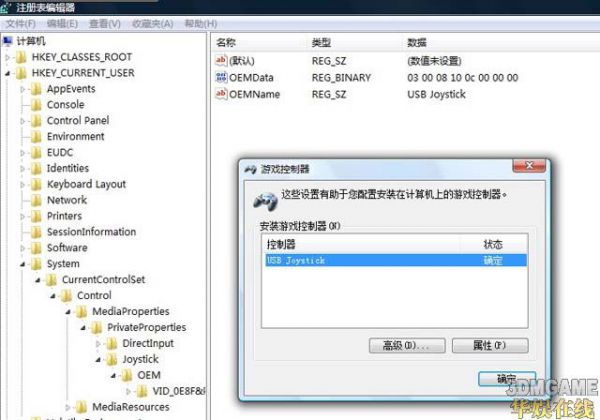Select the OEMData binary value icon
The image size is (600, 420).
221,77
